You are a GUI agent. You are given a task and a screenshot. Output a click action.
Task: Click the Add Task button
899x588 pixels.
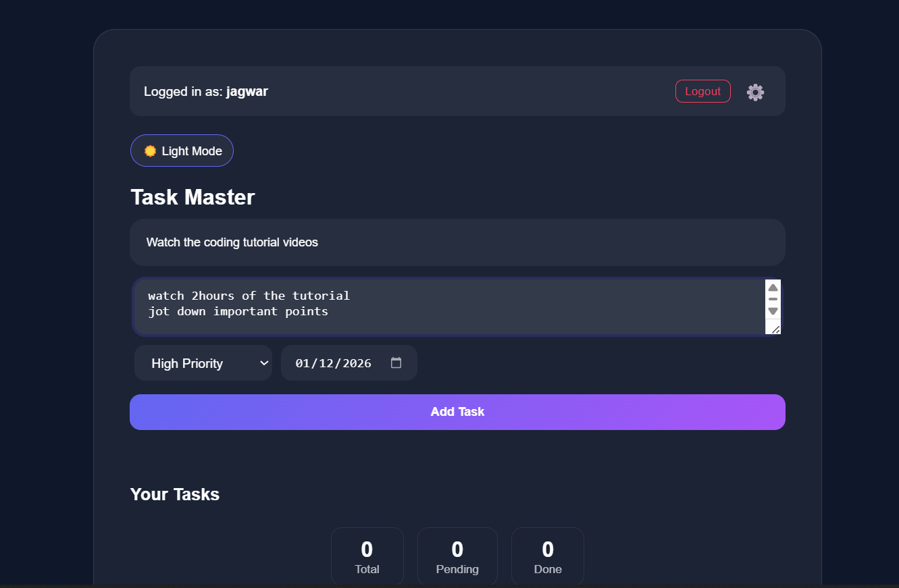tap(457, 412)
